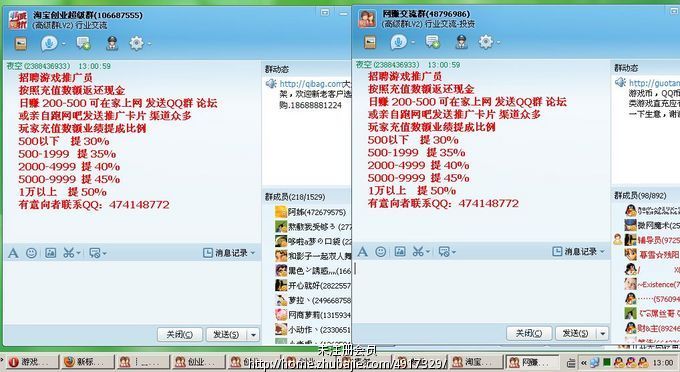Select member 微网魔术 in 网赚交流群 member list

652,225
